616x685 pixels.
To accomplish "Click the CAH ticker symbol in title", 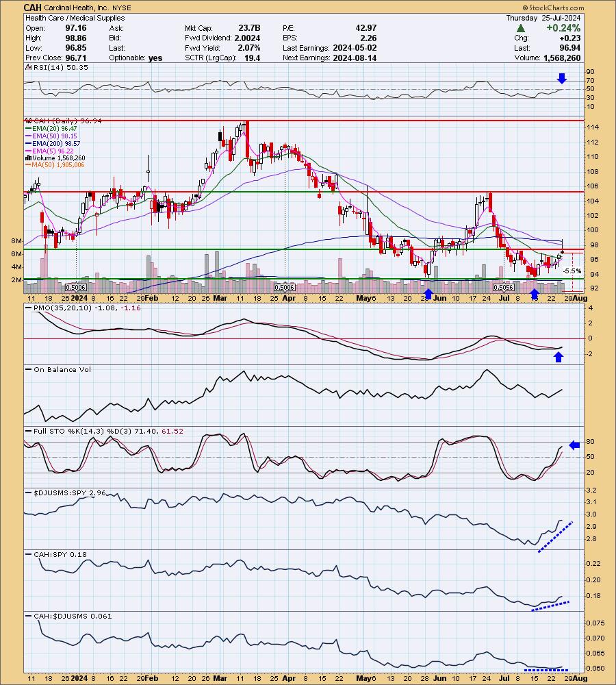I will click(32, 8).
